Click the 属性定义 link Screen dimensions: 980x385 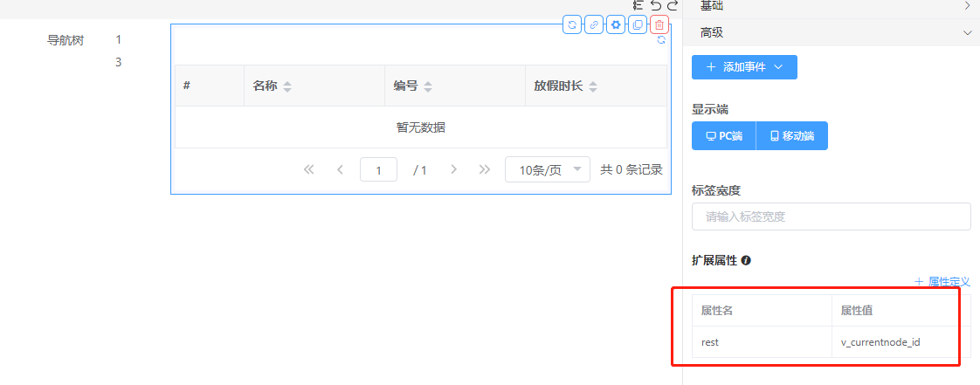(x=942, y=282)
